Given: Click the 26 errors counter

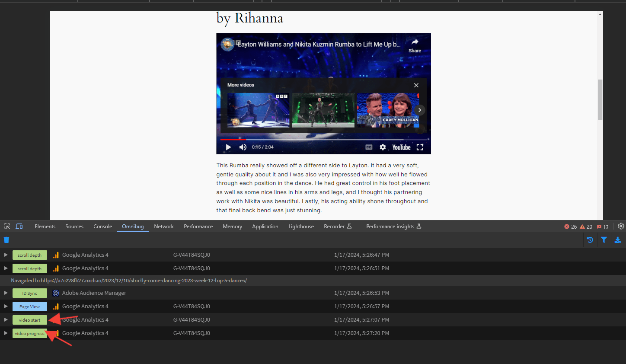Looking at the screenshot, I should click(571, 227).
